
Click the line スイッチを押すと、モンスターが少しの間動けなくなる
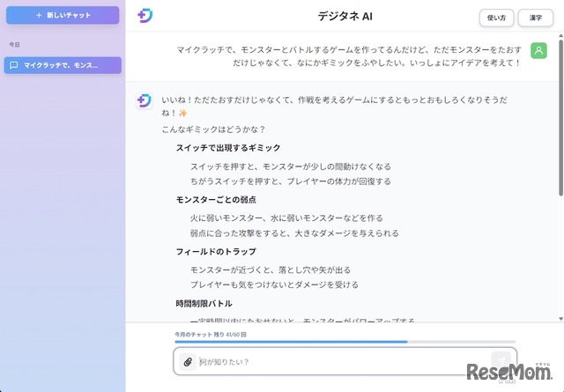pos(290,166)
